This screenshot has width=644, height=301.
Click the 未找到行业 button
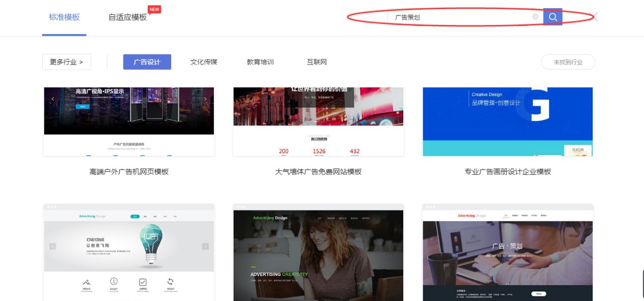pos(568,62)
